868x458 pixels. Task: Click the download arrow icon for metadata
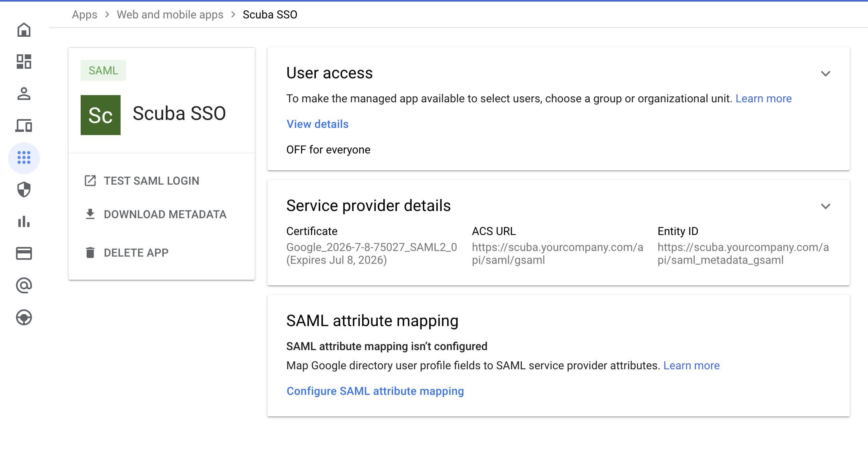click(x=90, y=214)
